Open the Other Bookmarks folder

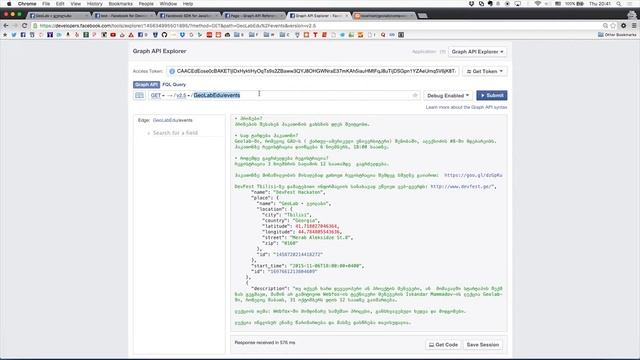617,35
